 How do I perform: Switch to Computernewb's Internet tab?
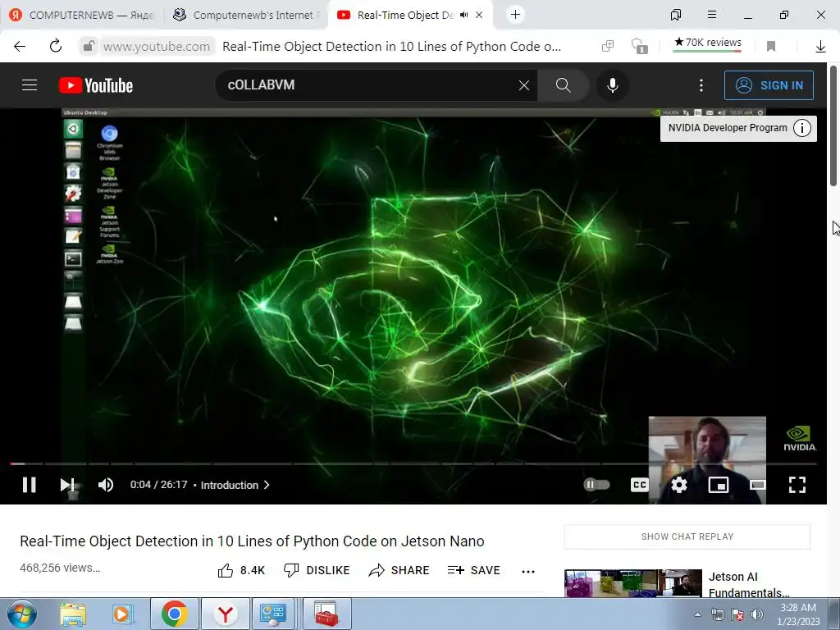tap(245, 15)
